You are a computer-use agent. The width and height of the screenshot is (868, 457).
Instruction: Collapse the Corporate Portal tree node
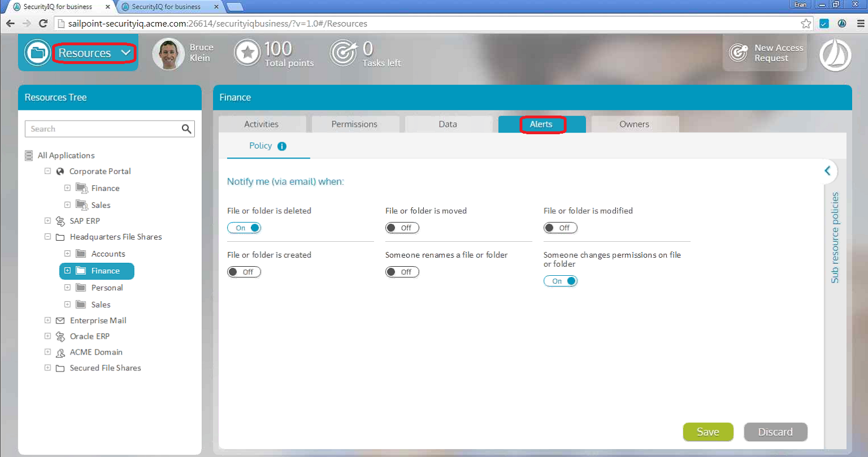click(x=48, y=171)
